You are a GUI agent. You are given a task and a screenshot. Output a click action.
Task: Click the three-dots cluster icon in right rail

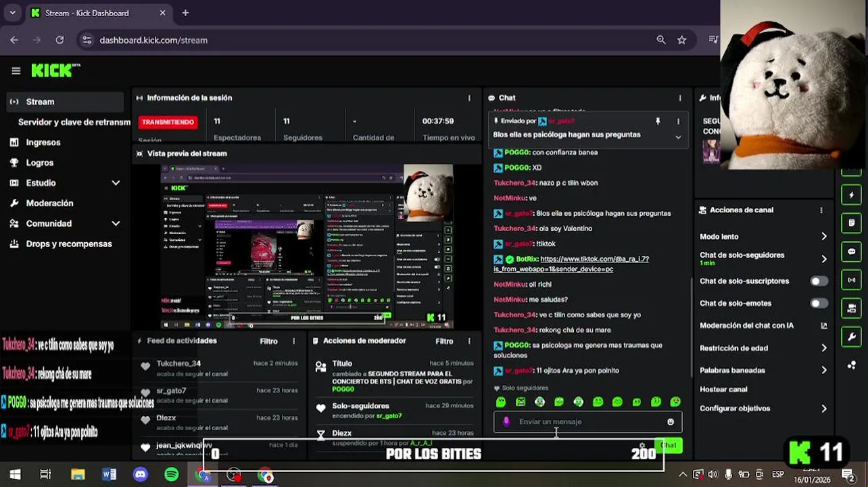(851, 365)
